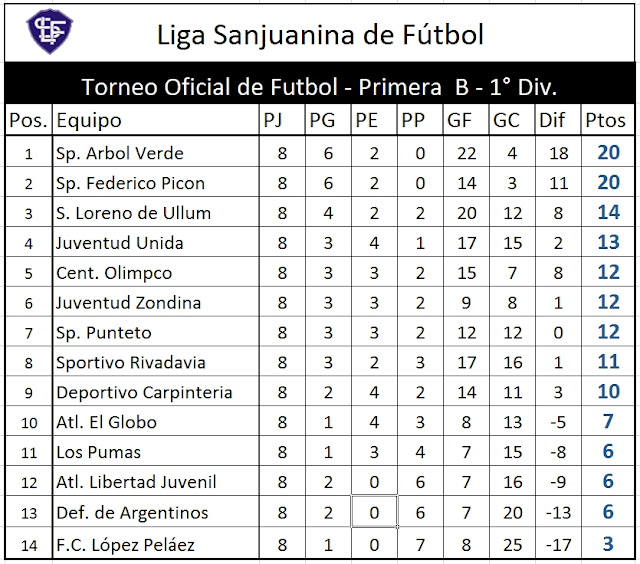
Task: Click the Deportivo Carpinteria team cell
Action: coord(156,392)
